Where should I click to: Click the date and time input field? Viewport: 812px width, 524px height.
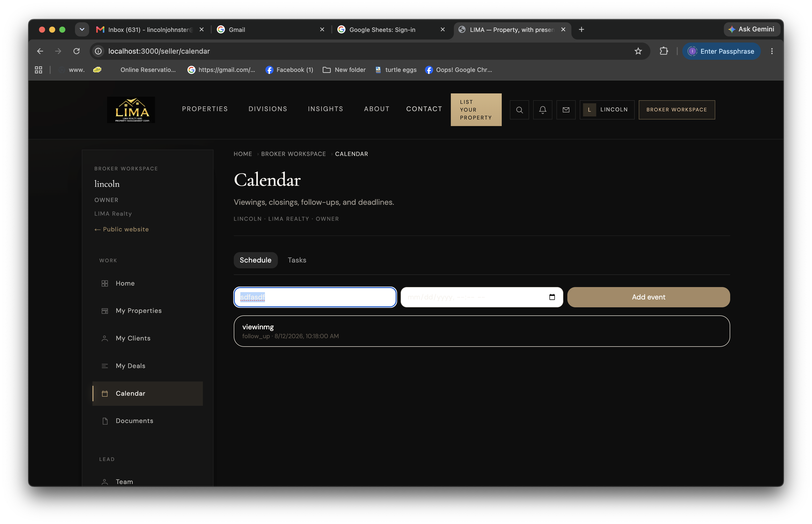pos(481,297)
